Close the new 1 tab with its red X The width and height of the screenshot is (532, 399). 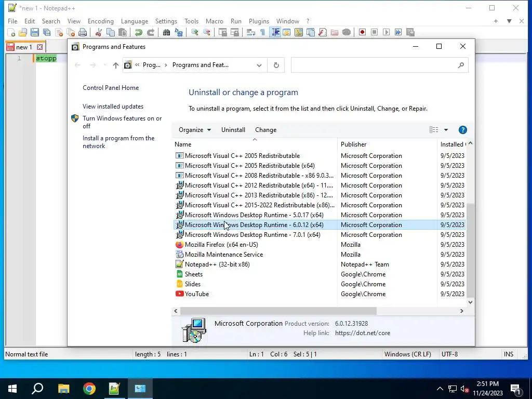pos(39,47)
